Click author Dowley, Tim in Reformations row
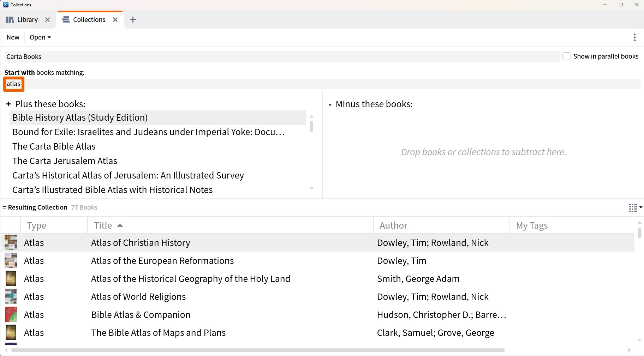 pyautogui.click(x=401, y=261)
